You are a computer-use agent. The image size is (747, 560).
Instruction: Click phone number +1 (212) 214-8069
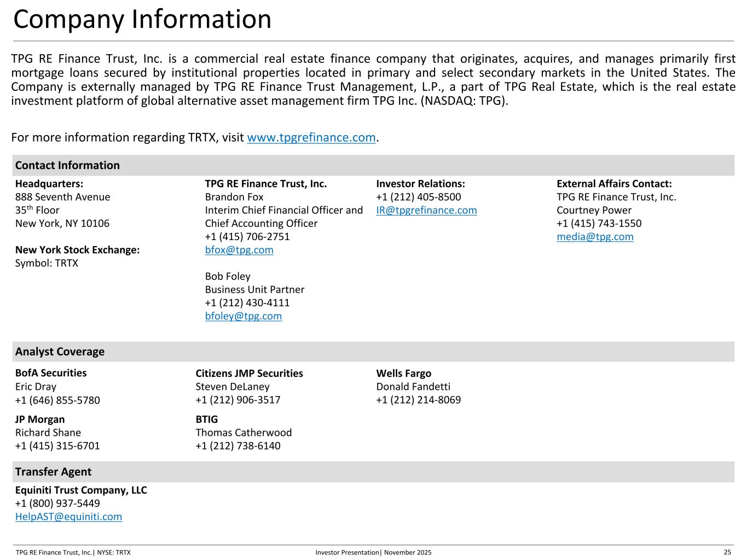pyautogui.click(x=419, y=400)
